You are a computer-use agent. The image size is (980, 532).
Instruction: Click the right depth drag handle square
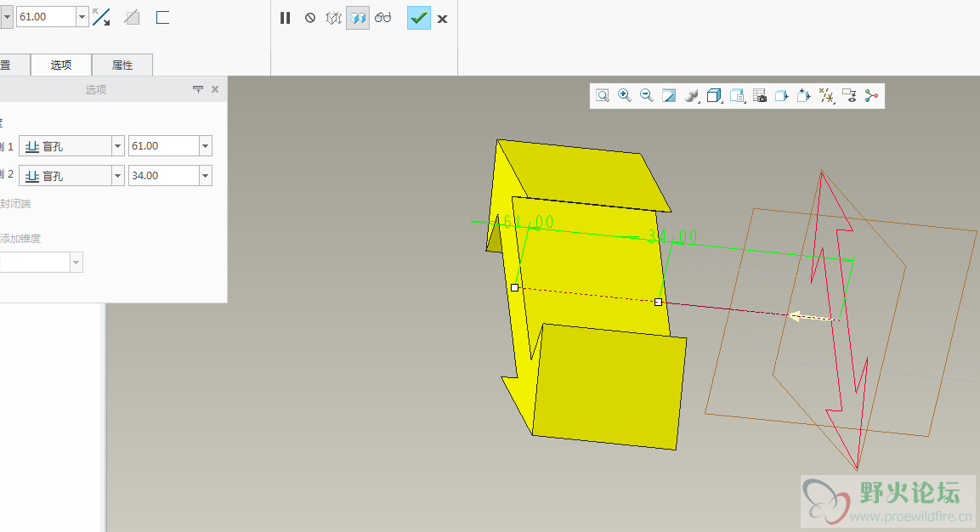(x=658, y=302)
